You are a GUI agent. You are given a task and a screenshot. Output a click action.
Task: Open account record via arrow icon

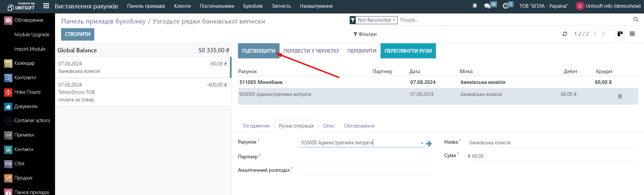tap(429, 144)
